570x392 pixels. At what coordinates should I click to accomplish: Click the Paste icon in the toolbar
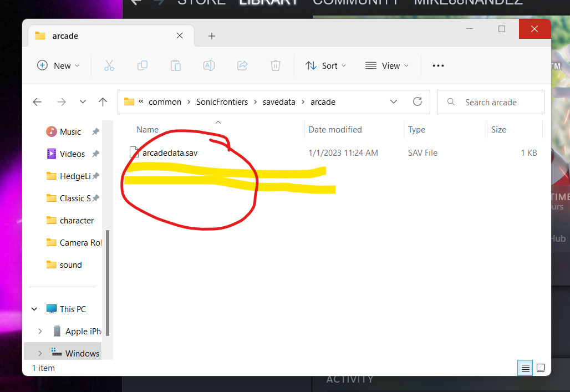click(x=176, y=65)
